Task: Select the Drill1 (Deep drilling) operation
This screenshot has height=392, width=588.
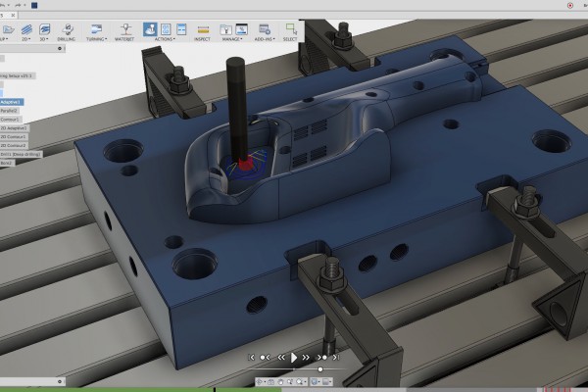Action: 21,154
